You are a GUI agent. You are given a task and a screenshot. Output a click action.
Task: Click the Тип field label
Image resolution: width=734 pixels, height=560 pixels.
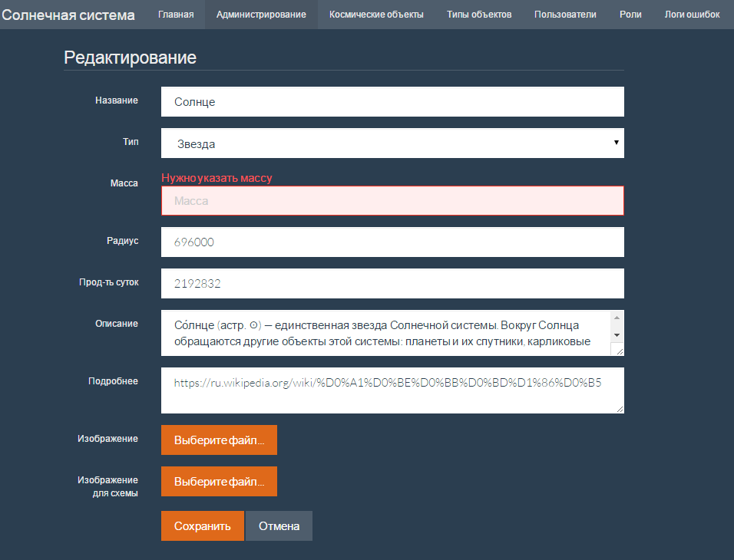pyautogui.click(x=131, y=142)
